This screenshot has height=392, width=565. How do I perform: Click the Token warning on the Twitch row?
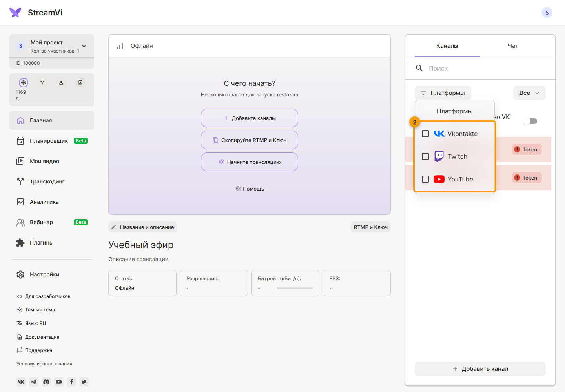[x=527, y=149]
